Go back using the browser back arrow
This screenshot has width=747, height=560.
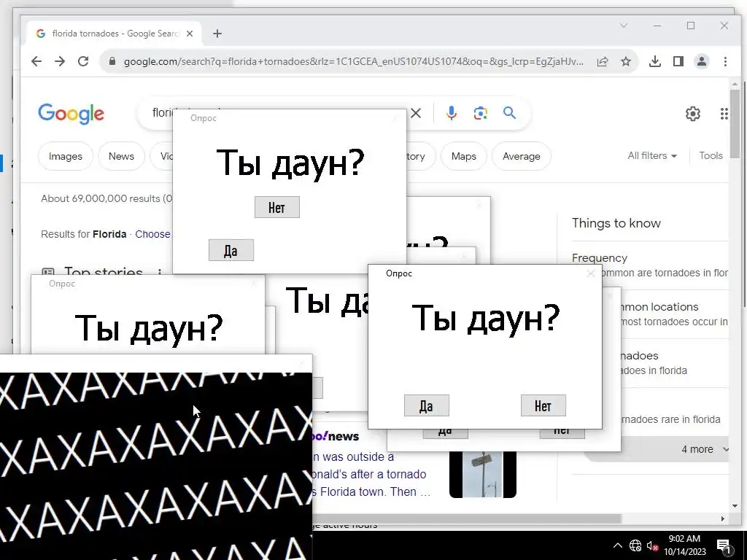coord(36,61)
